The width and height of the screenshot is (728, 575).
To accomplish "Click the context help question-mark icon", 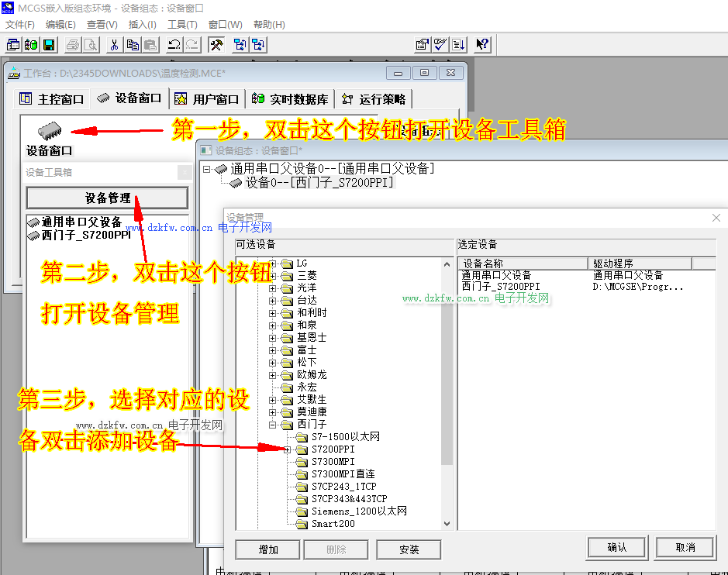I will pyautogui.click(x=481, y=45).
